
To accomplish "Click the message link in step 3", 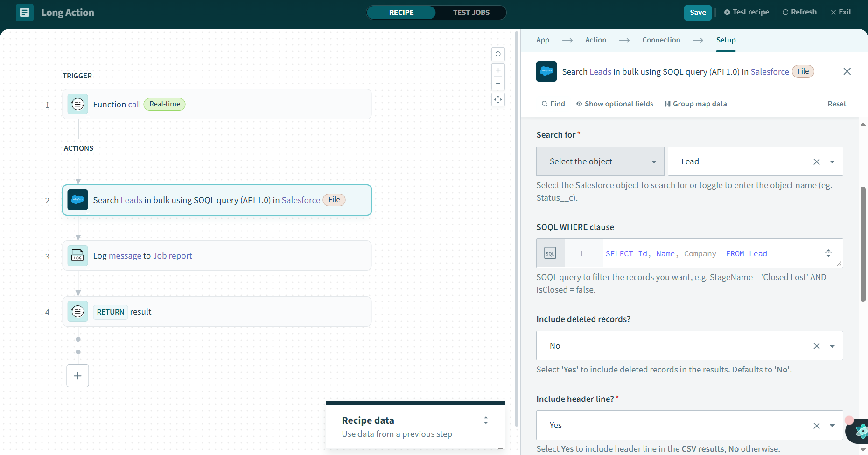I will coord(125,256).
